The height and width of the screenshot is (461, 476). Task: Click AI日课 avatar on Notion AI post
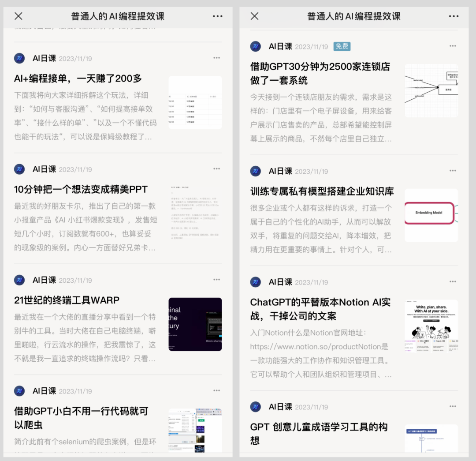pos(256,282)
